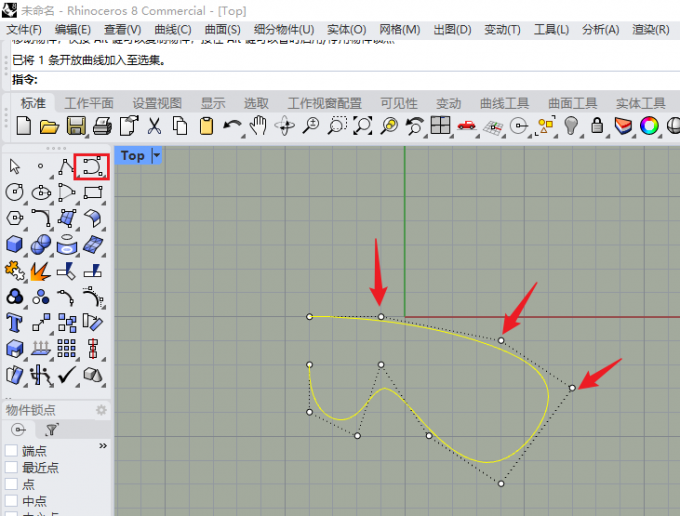Click the red car shading icon
Image resolution: width=680 pixels, height=516 pixels.
pos(466,126)
